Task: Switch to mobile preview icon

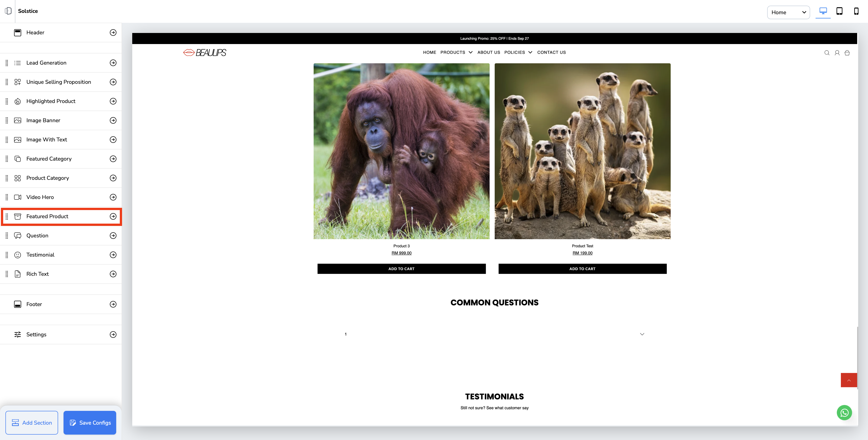Action: pos(856,11)
